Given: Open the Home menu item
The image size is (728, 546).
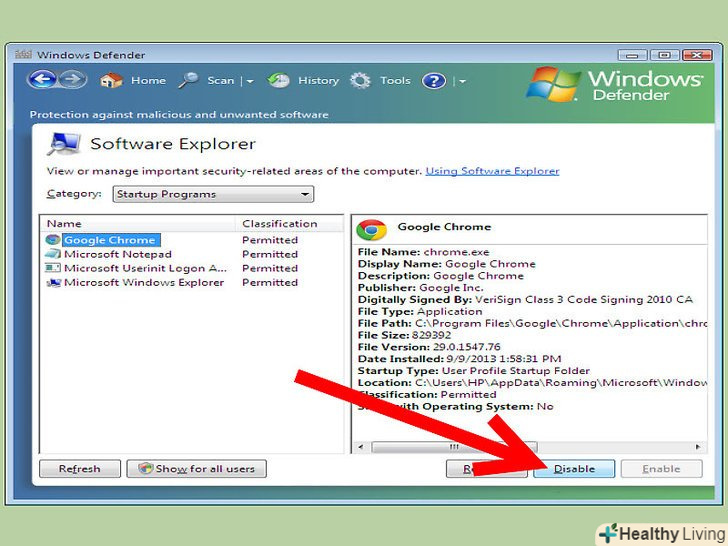Looking at the screenshot, I should point(148,80).
